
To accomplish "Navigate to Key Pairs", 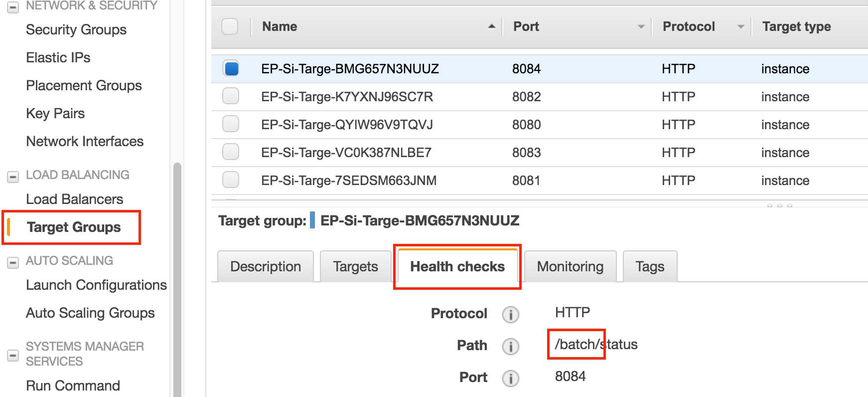I will tap(55, 114).
